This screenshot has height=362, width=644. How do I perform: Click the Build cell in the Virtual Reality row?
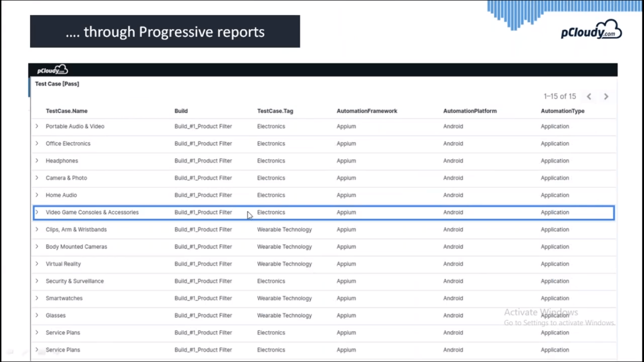pos(203,264)
